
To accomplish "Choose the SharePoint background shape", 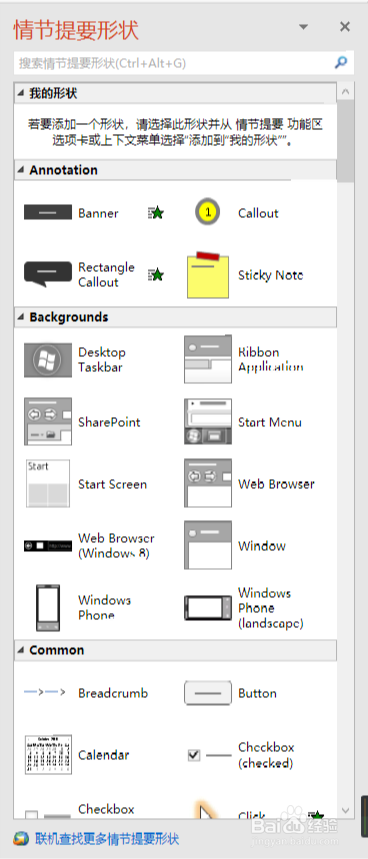I will coord(48,422).
